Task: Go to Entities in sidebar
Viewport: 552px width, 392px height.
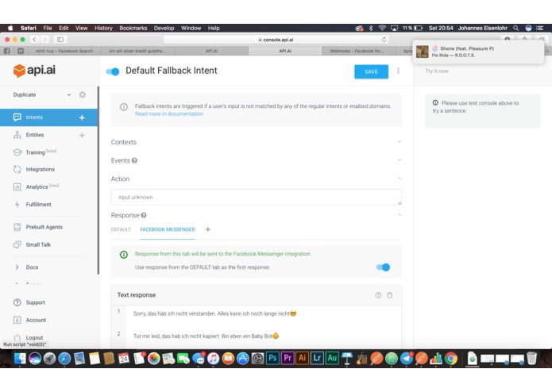Action: (35, 135)
